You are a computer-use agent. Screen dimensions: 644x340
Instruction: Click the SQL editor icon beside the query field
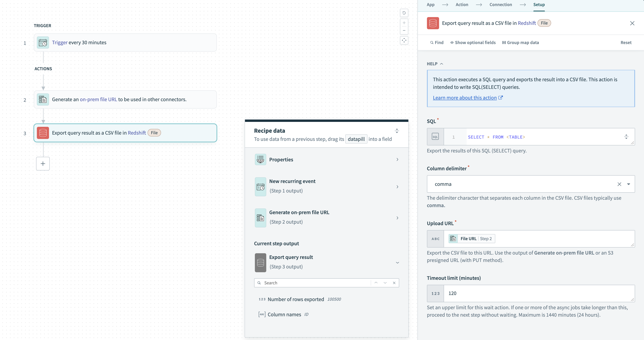[435, 137]
